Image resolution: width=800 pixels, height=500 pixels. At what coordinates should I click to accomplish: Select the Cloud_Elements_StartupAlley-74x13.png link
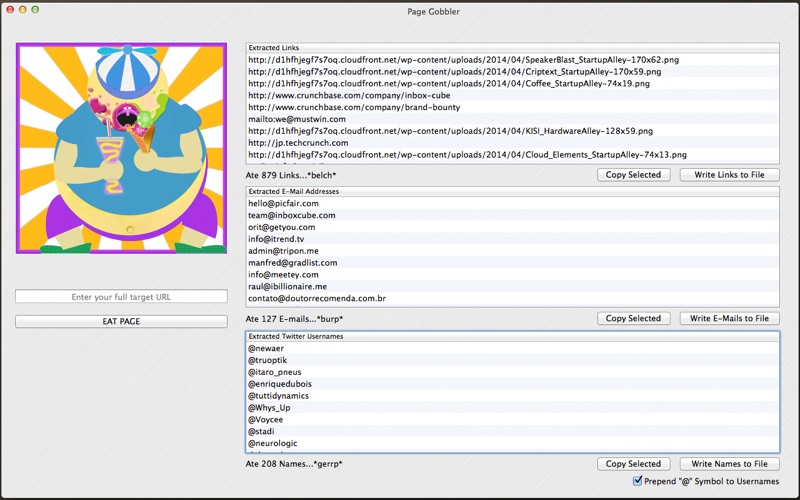[512, 155]
